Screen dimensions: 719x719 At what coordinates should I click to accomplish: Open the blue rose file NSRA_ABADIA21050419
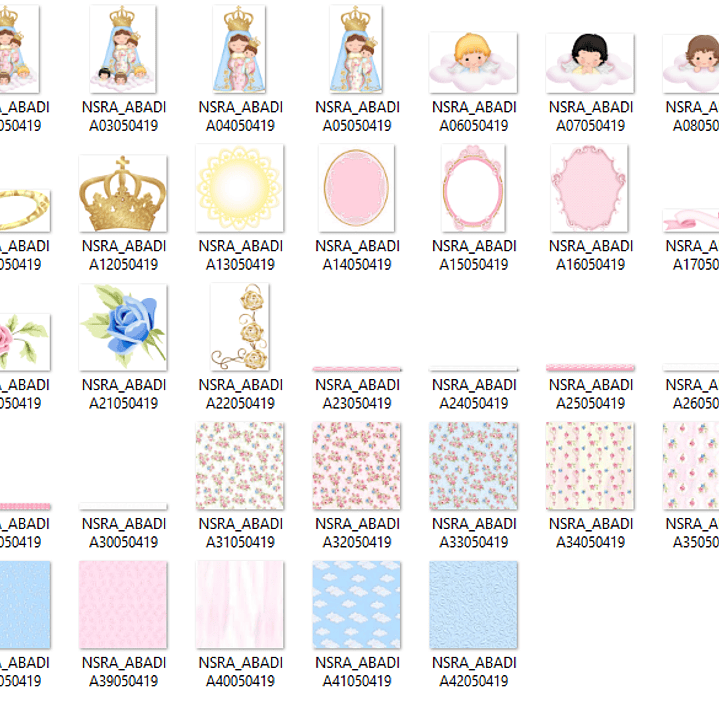point(123,327)
